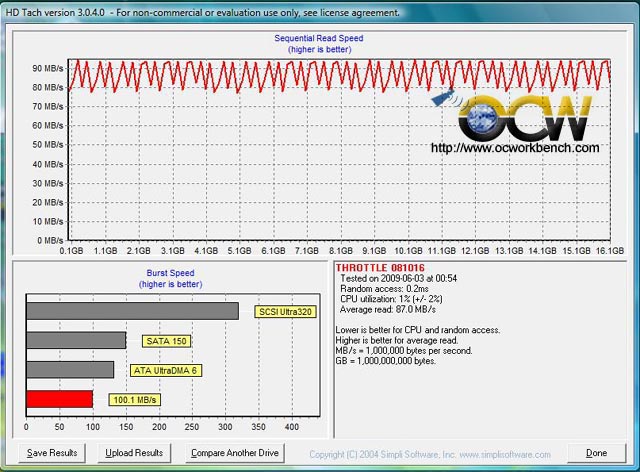Viewport: 640px width, 472px height.
Task: Click the red 100.1 MB/s burst bar
Action: [60, 399]
